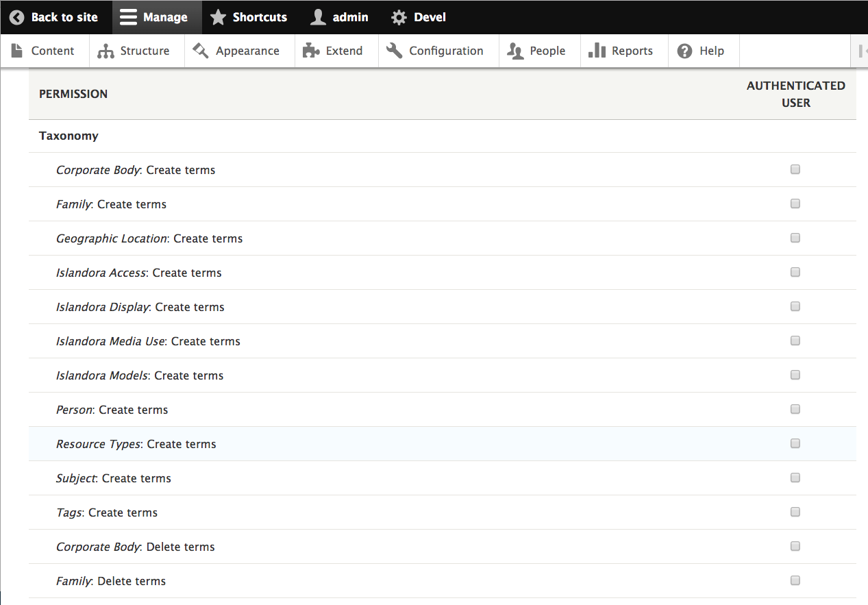The width and height of the screenshot is (868, 605).
Task: Check the Islandora Access: Create terms box
Action: (795, 272)
